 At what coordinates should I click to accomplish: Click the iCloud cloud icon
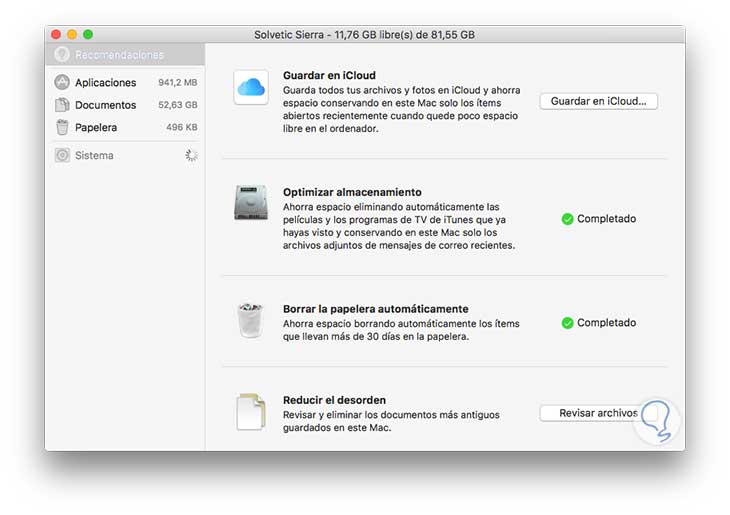pos(250,88)
